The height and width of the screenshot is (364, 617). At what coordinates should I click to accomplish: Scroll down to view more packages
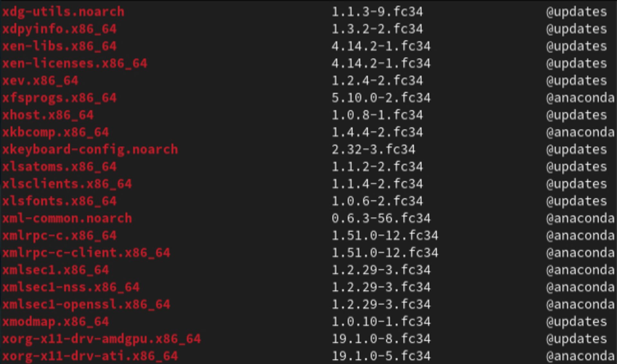point(308,355)
